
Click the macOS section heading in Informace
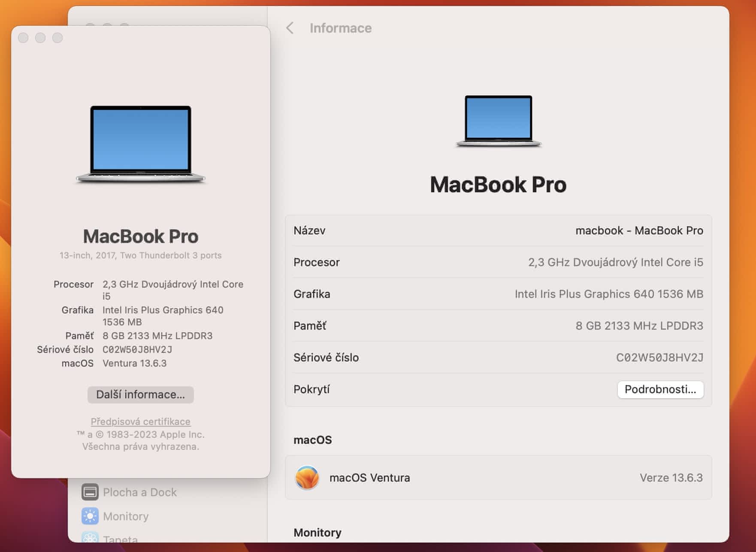point(313,440)
